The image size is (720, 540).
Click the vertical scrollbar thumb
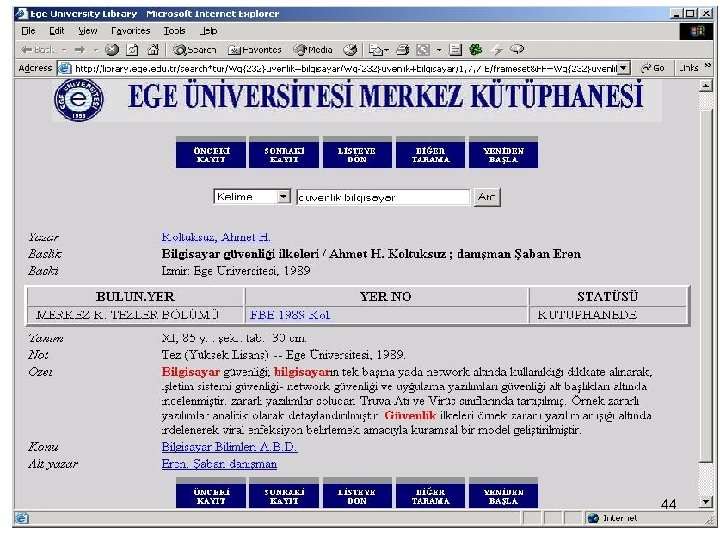click(x=705, y=285)
